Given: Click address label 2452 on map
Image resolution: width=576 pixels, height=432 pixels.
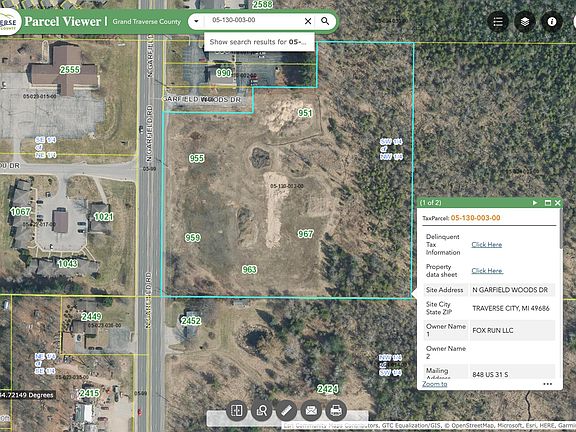Looking at the screenshot, I should pyautogui.click(x=191, y=321).
